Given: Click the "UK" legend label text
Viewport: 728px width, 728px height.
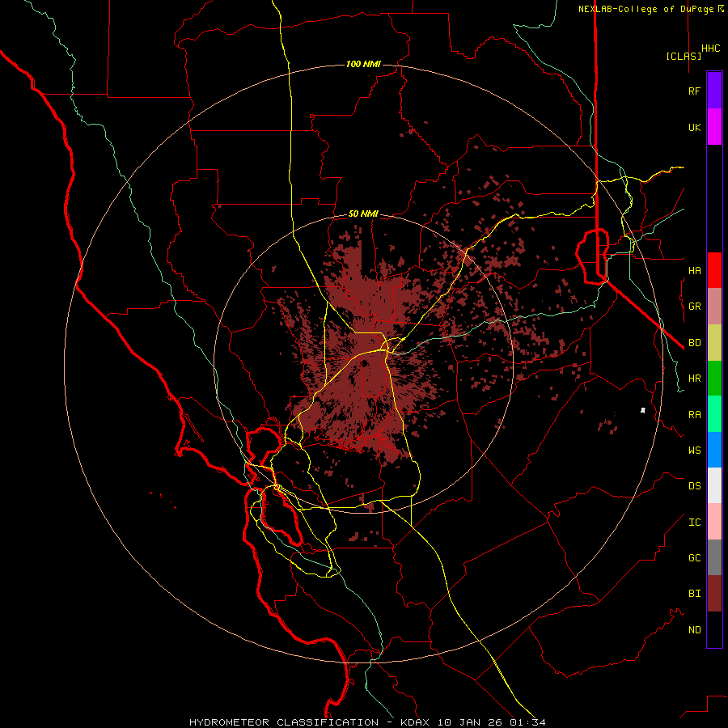Looking at the screenshot, I should point(694,127).
